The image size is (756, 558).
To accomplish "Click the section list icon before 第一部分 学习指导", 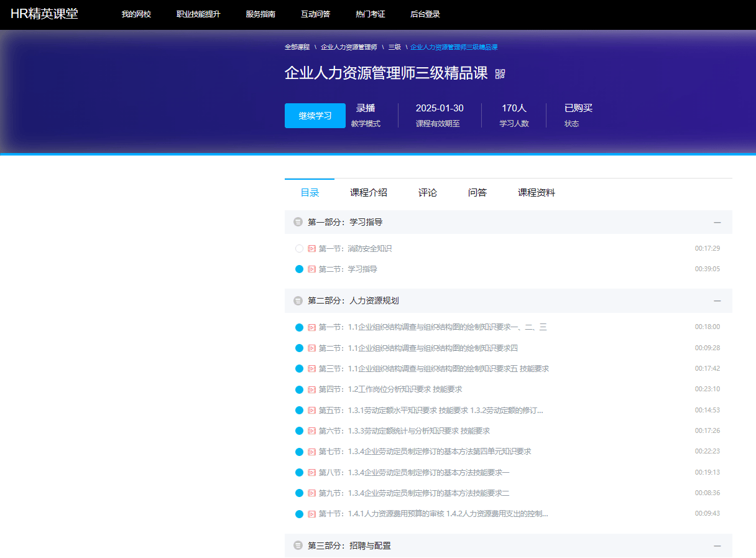I will click(x=298, y=222).
